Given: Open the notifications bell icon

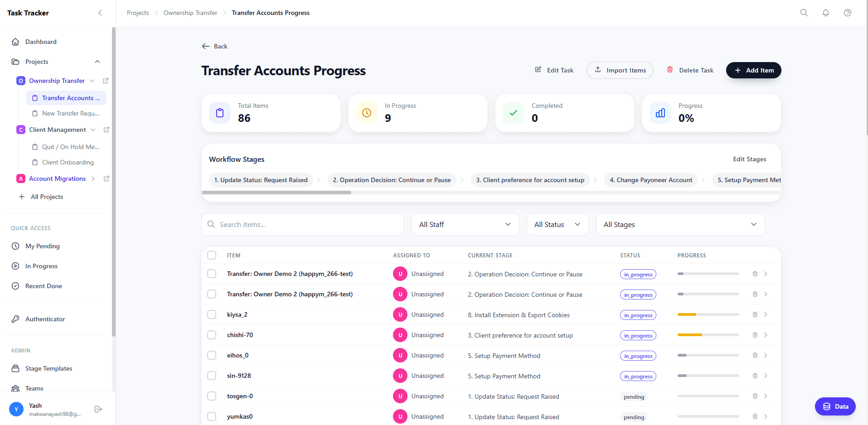Looking at the screenshot, I should pos(825,13).
